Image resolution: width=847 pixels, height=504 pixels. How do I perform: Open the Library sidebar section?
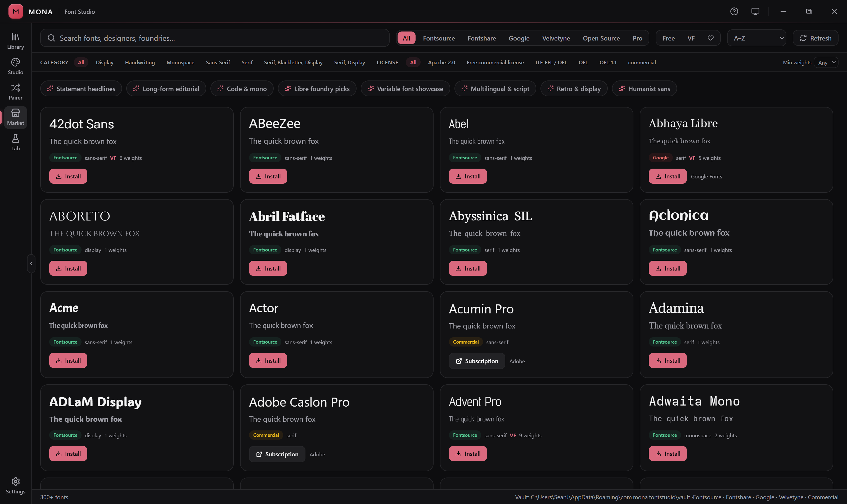coord(15,41)
